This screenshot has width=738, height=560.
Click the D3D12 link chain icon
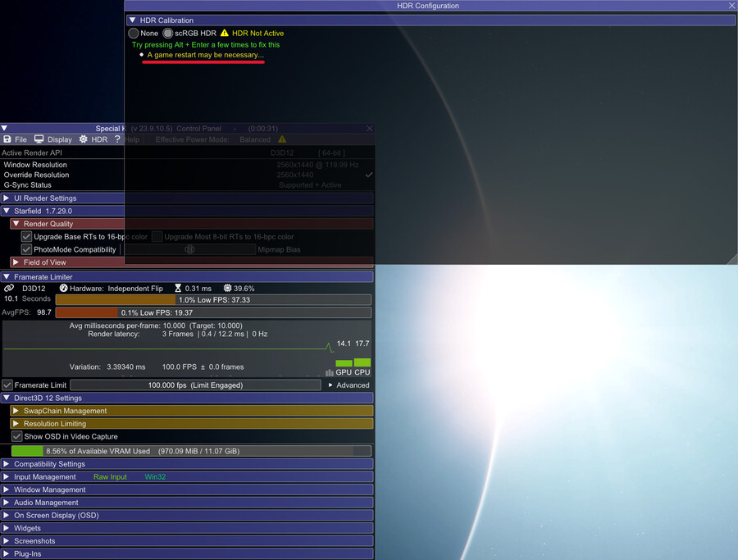pos(9,288)
